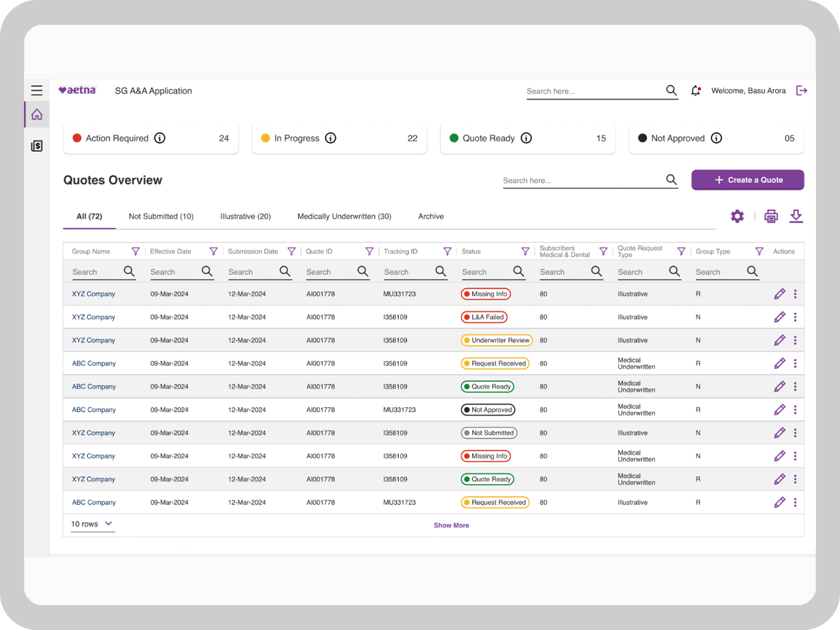The height and width of the screenshot is (630, 840).
Task: Expand the 10 rows dropdown
Action: point(92,524)
